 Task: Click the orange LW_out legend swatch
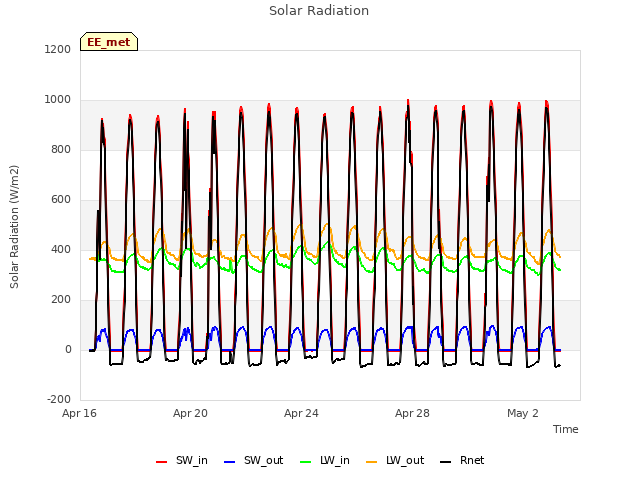click(372, 462)
